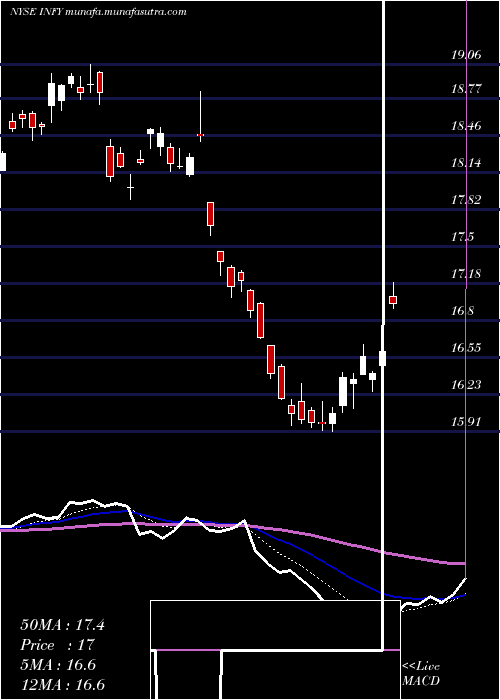Select the large red candle at 17.82
Screen dimensions: 500x700
[210, 214]
